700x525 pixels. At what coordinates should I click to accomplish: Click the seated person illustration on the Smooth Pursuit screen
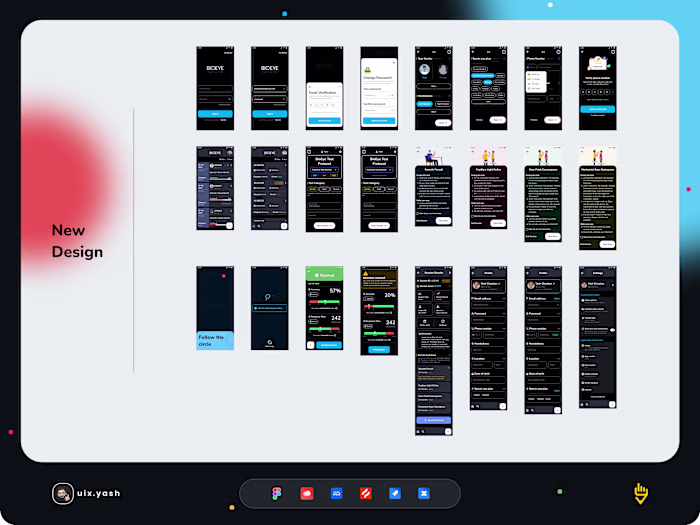coord(431,158)
